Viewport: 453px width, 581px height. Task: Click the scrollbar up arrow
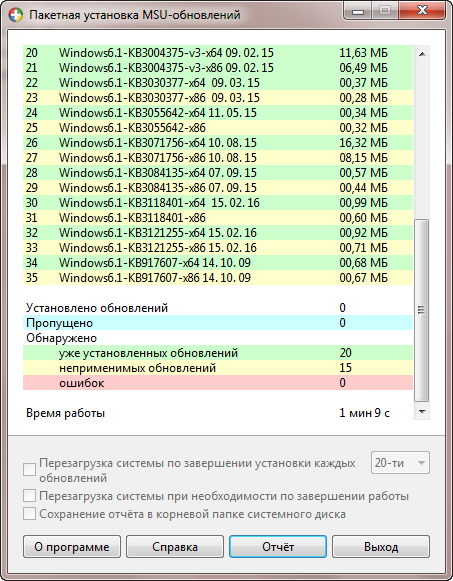tap(422, 54)
